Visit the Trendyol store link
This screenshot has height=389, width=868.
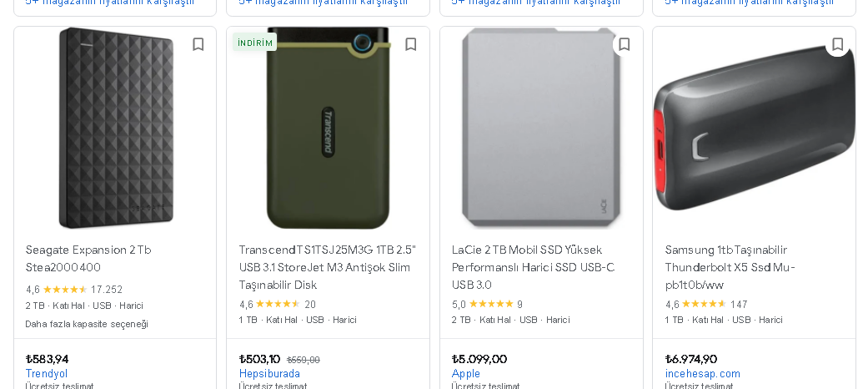coord(47,374)
